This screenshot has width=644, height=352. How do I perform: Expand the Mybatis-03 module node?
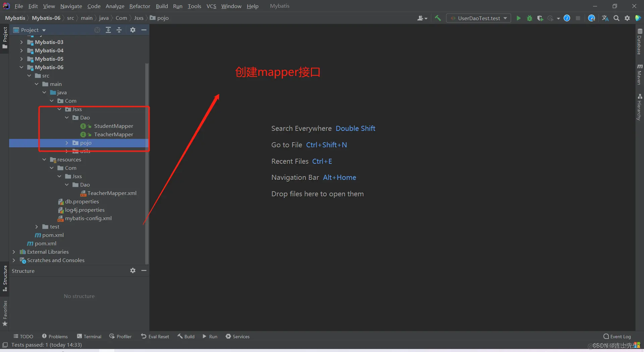click(x=21, y=42)
